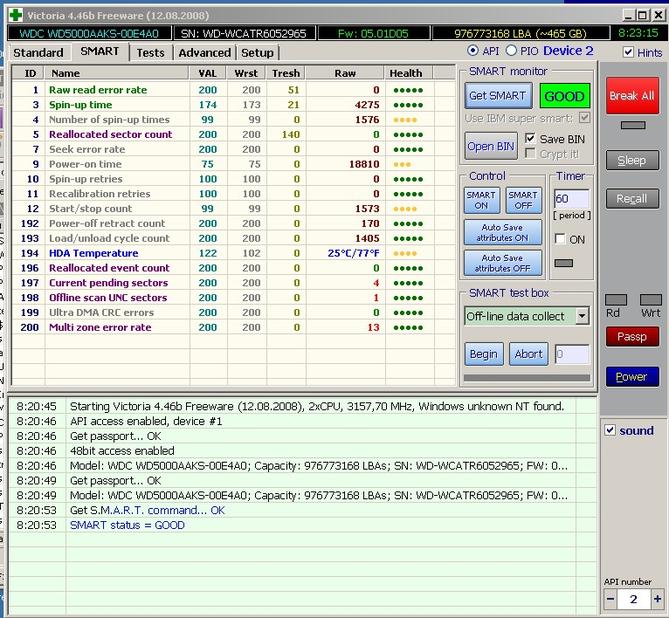Image resolution: width=669 pixels, height=618 pixels.
Task: Click the VAL column header
Action: click(x=208, y=73)
